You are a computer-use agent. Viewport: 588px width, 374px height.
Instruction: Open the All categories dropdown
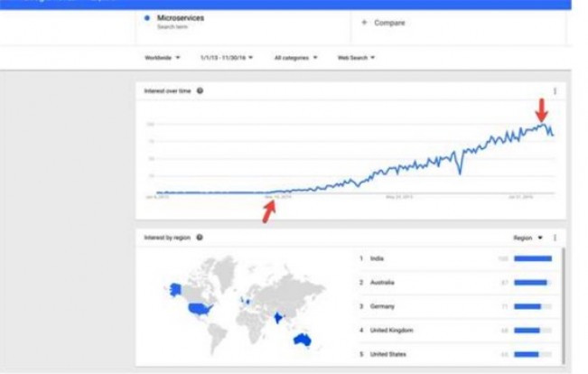[x=296, y=58]
